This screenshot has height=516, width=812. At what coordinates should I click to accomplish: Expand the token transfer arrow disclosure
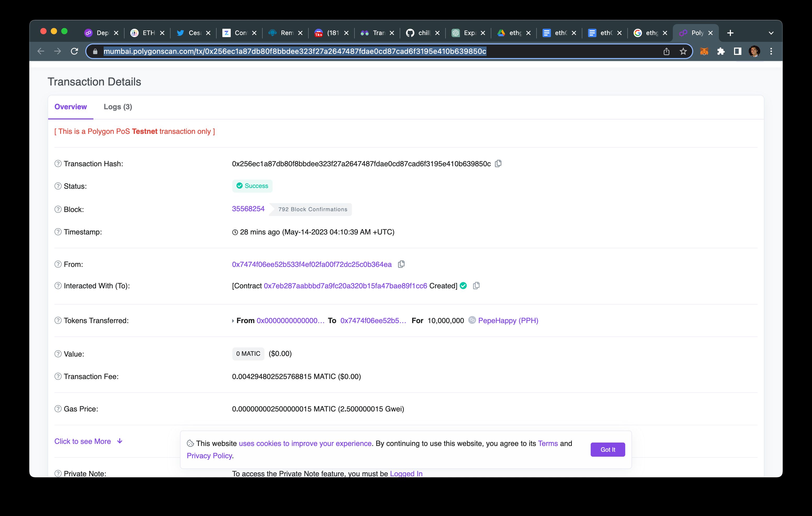[x=233, y=321]
